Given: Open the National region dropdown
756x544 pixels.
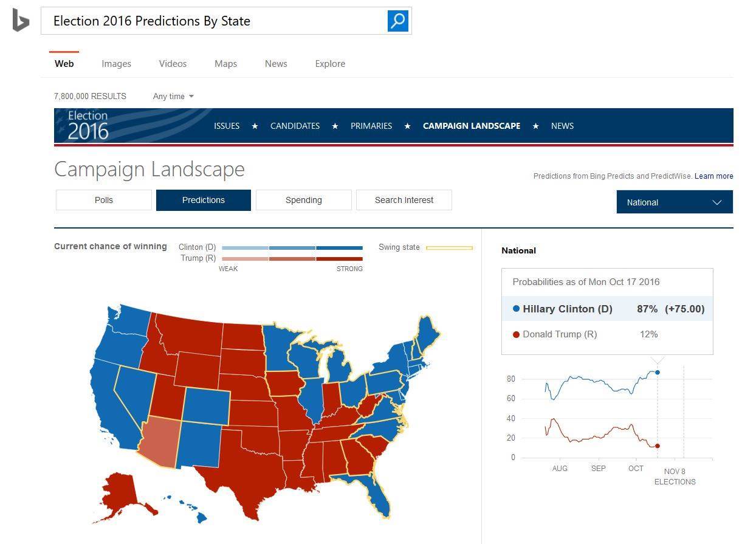Looking at the screenshot, I should coord(675,202).
